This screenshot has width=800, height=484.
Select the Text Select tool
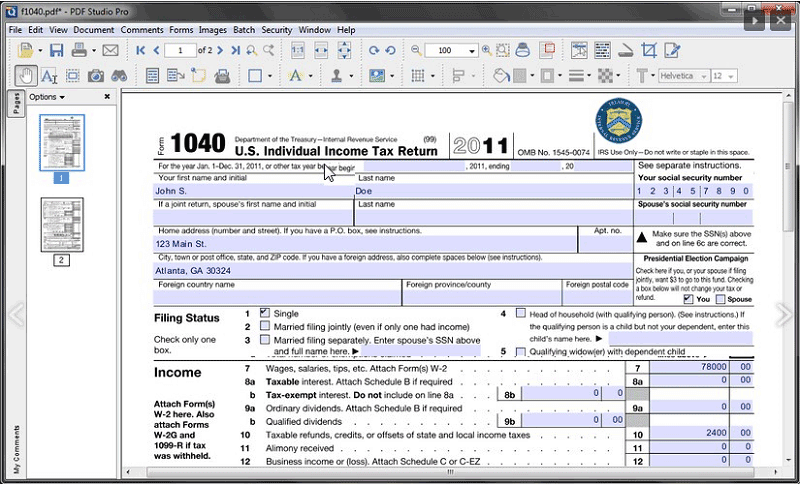click(49, 76)
